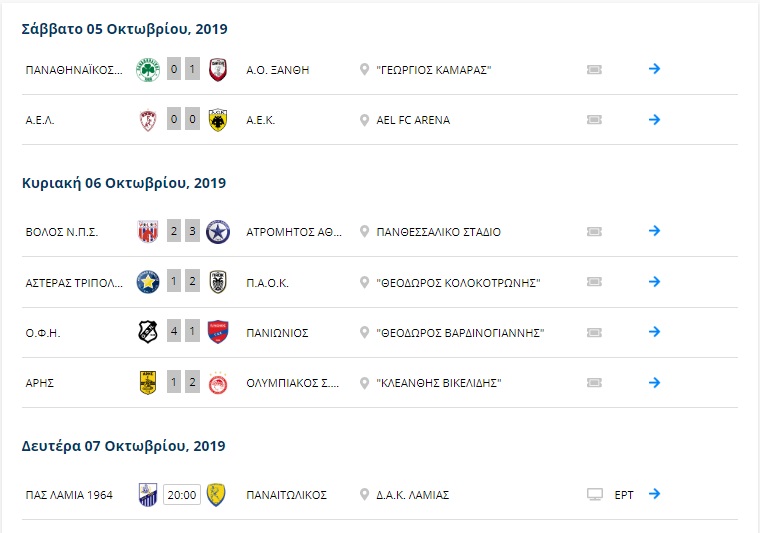Image resolution: width=760 pixels, height=533 pixels.
Task: Click the Π.Α.Ο.Κ. black and white crest
Action: pos(218,282)
